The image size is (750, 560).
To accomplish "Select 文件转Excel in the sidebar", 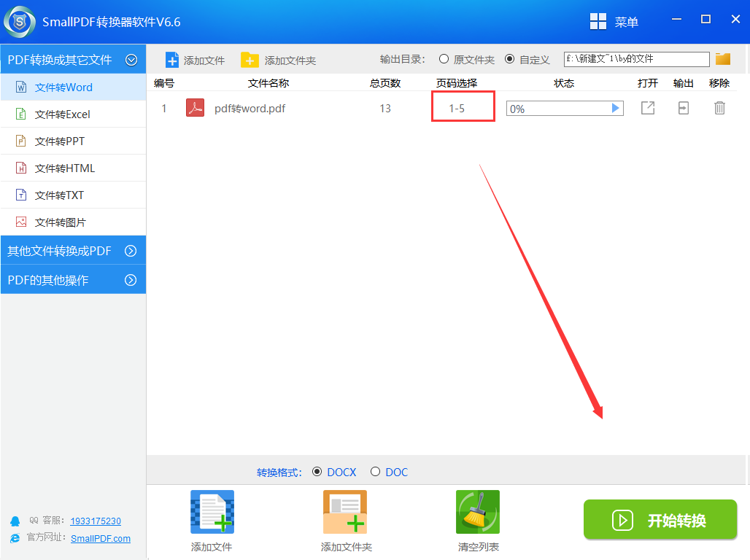I will pos(73,114).
